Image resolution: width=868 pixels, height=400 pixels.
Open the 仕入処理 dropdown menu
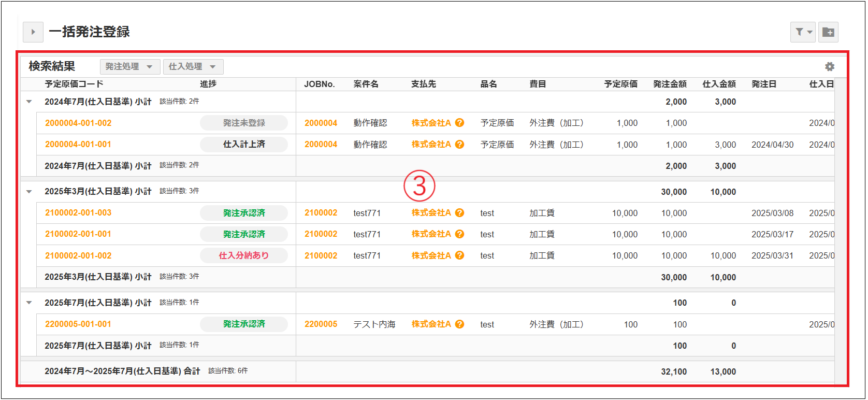click(193, 67)
